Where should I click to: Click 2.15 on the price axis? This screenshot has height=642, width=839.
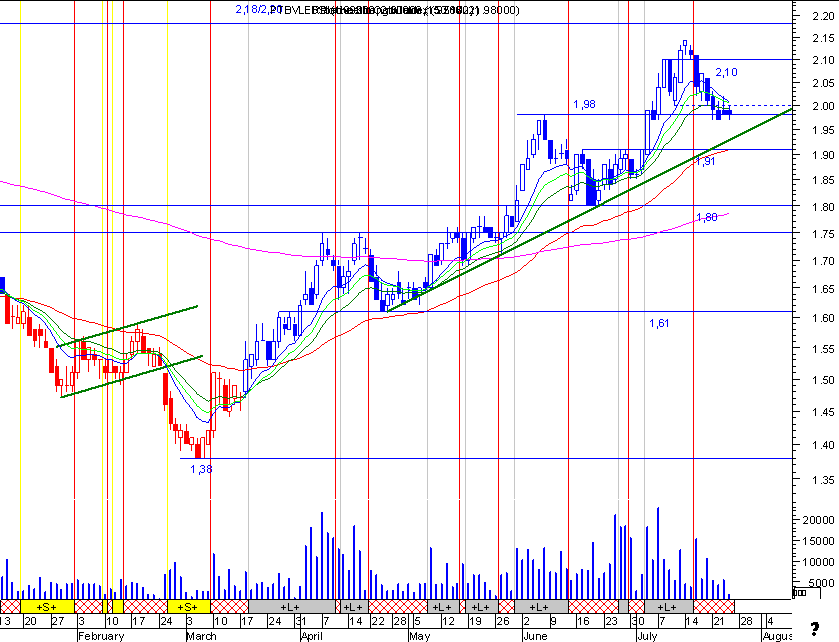tap(823, 39)
